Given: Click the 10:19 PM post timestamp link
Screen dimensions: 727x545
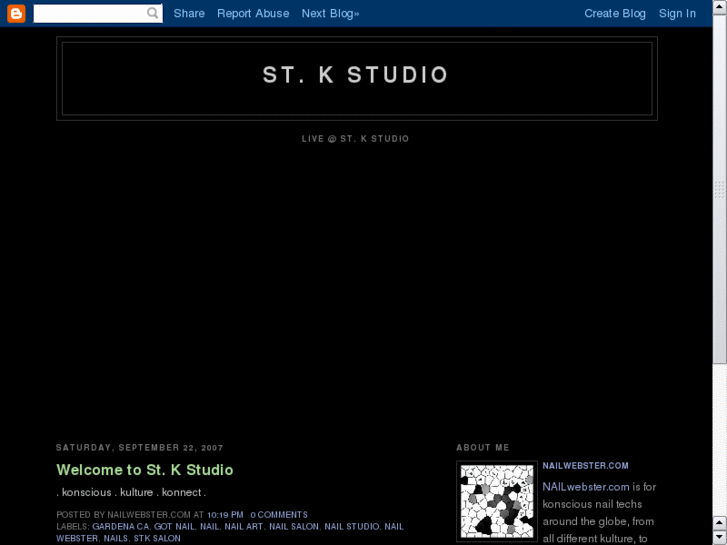Looking at the screenshot, I should [225, 515].
